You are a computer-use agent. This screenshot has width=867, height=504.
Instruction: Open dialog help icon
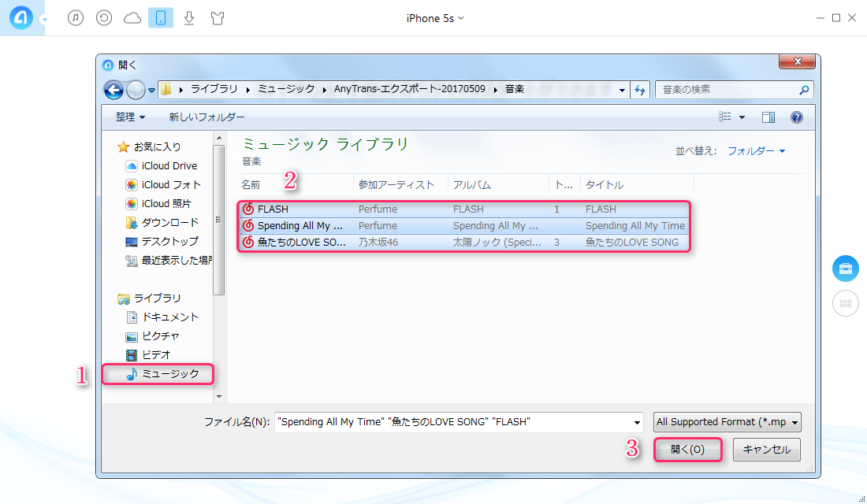796,117
